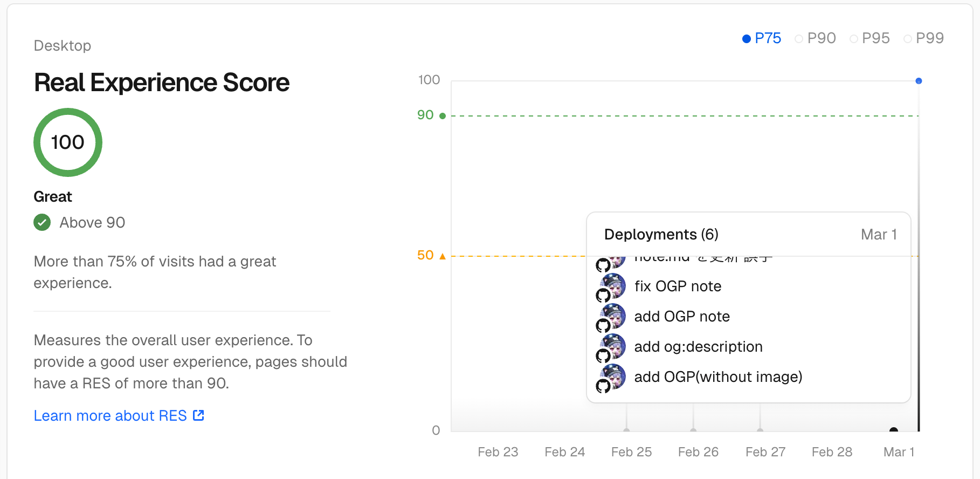Viewport: 980px width, 479px height.
Task: Click GitHub icon beside add OGP(without image)
Action: coord(603,386)
